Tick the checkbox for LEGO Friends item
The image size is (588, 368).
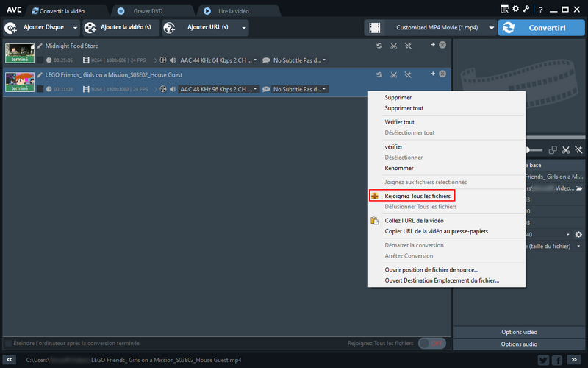40,89
